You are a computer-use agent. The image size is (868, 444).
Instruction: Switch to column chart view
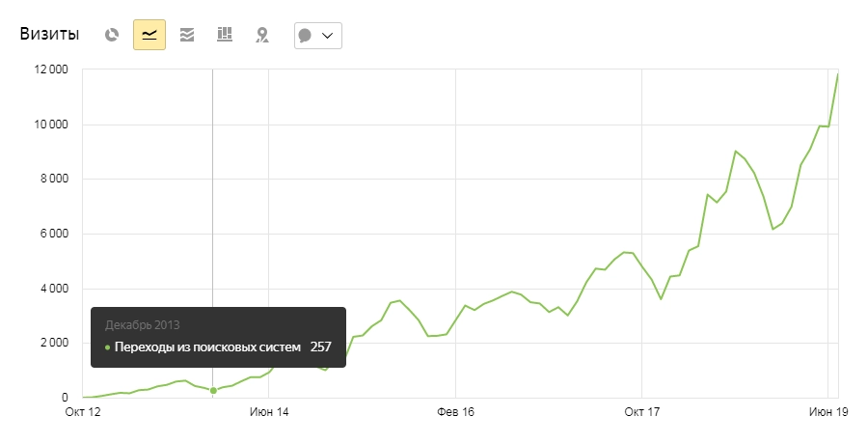225,35
